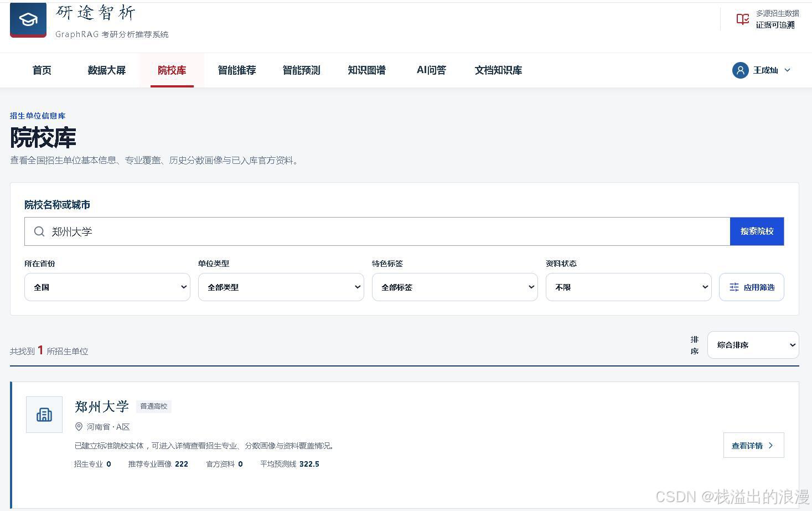The width and height of the screenshot is (812, 511).
Task: Open the 文档知识库 tab
Action: (498, 70)
